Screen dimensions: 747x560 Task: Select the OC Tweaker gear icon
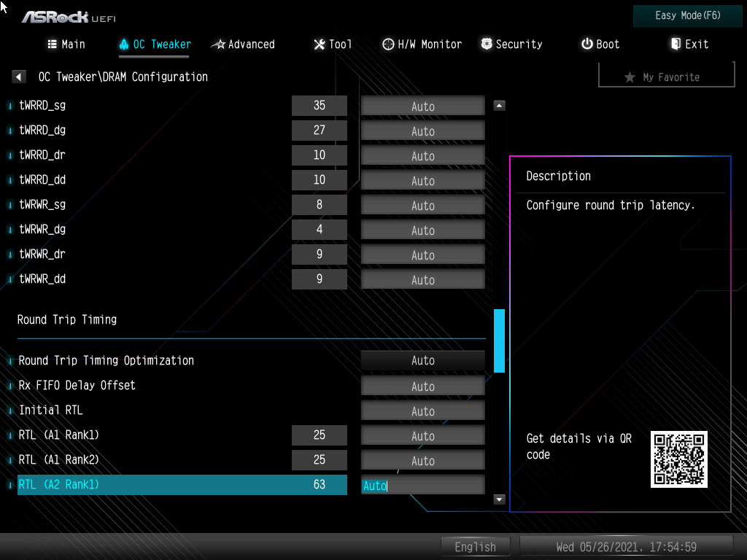click(125, 44)
